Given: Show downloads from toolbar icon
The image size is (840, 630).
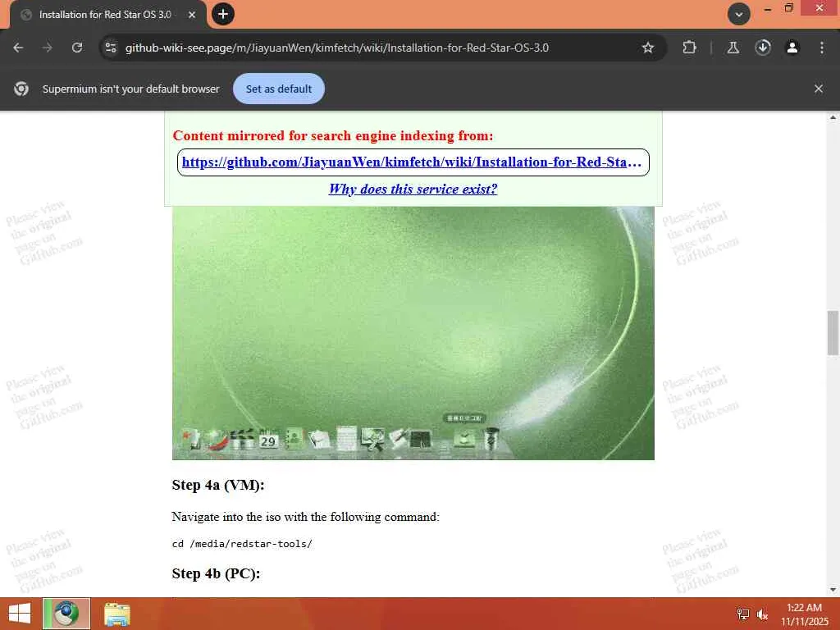Looking at the screenshot, I should pos(763,48).
